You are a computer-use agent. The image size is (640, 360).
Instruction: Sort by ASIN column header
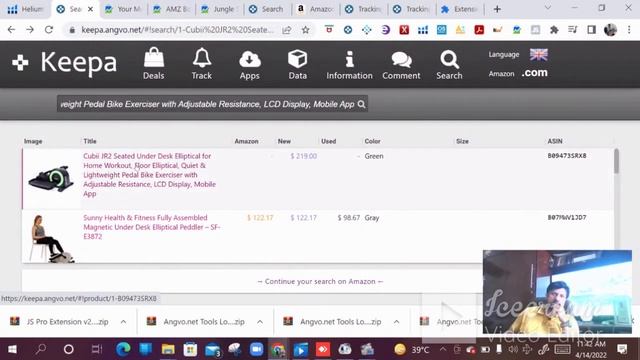click(x=555, y=141)
